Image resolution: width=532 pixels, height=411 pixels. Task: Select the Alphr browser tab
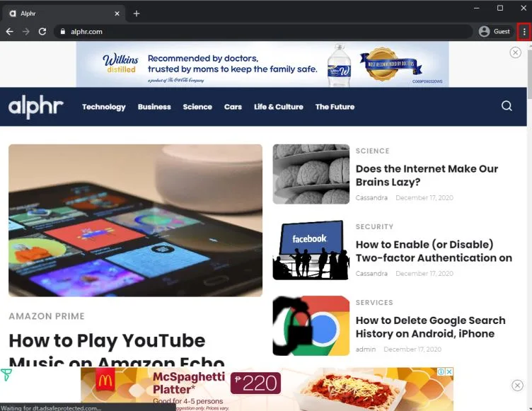[64, 13]
